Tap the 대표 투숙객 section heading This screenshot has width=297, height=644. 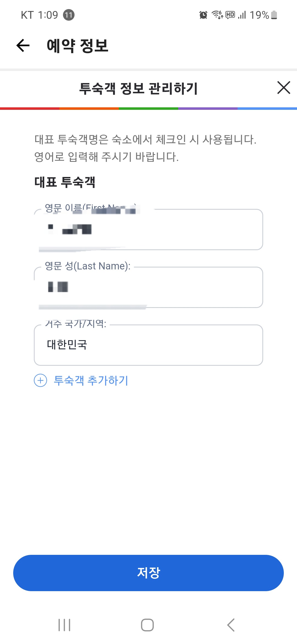pyautogui.click(x=65, y=182)
